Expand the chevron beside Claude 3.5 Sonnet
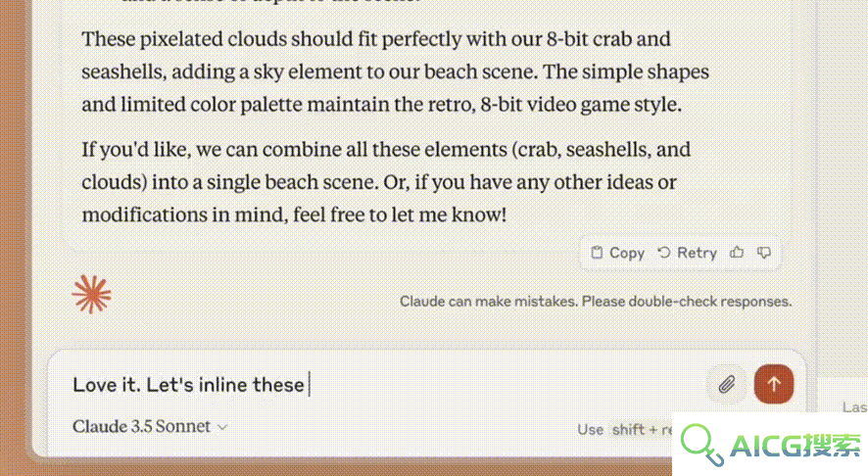Screen dimensions: 868x476 click(x=222, y=427)
